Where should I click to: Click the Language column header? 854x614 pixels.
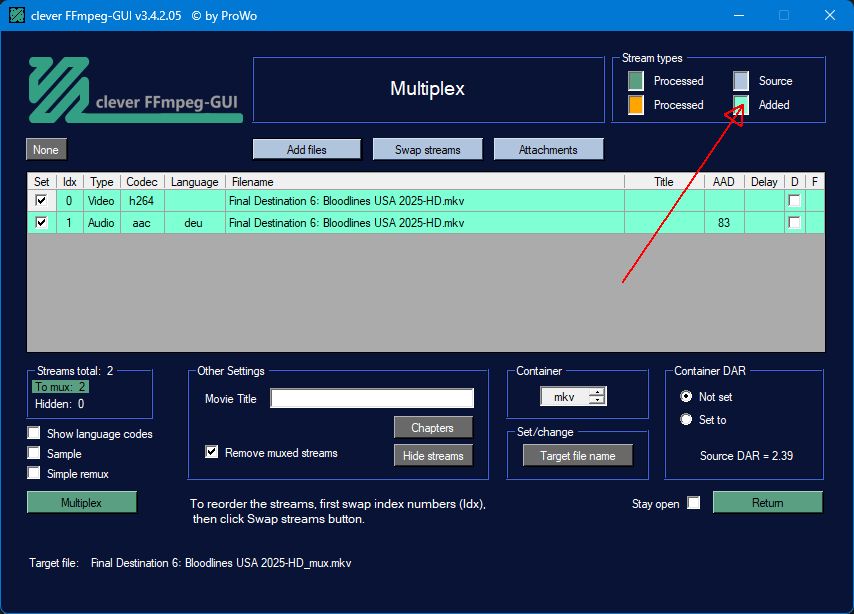pyautogui.click(x=194, y=181)
